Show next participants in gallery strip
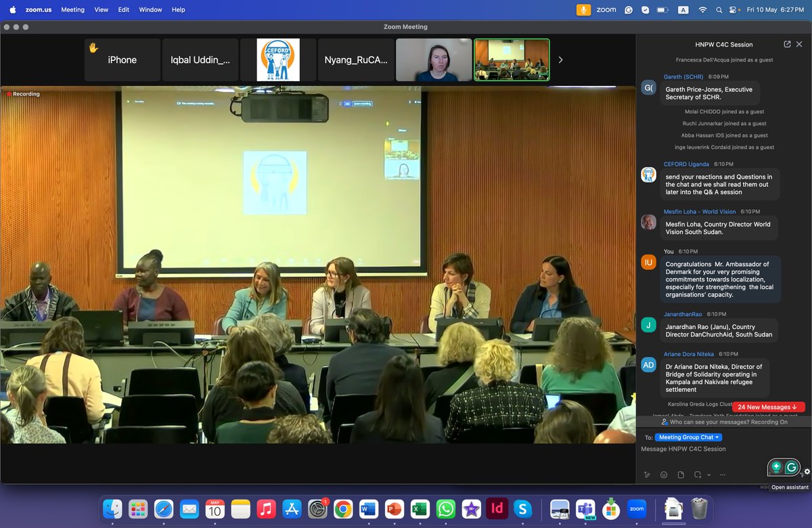The image size is (812, 528). 560,60
